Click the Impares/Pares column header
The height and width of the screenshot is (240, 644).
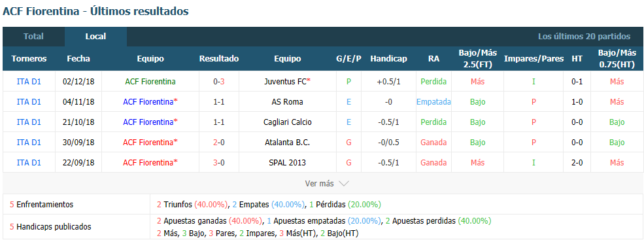534,59
